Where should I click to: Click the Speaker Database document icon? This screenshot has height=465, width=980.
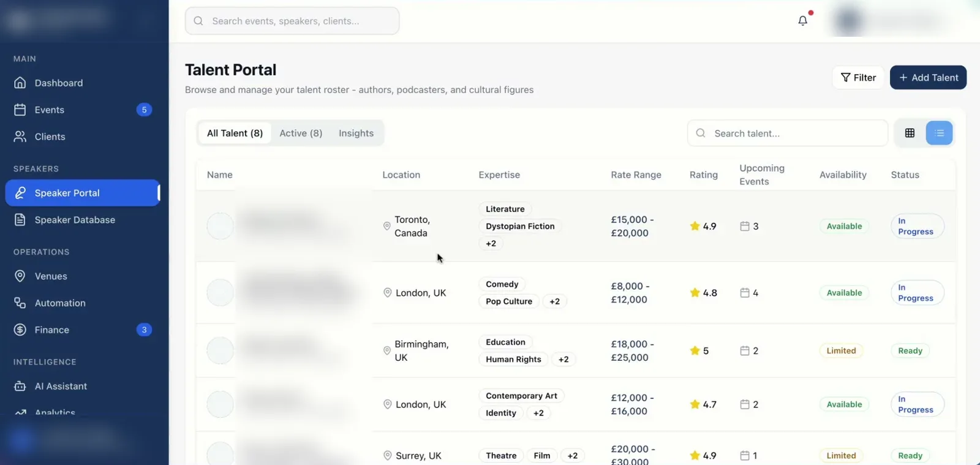coord(20,220)
